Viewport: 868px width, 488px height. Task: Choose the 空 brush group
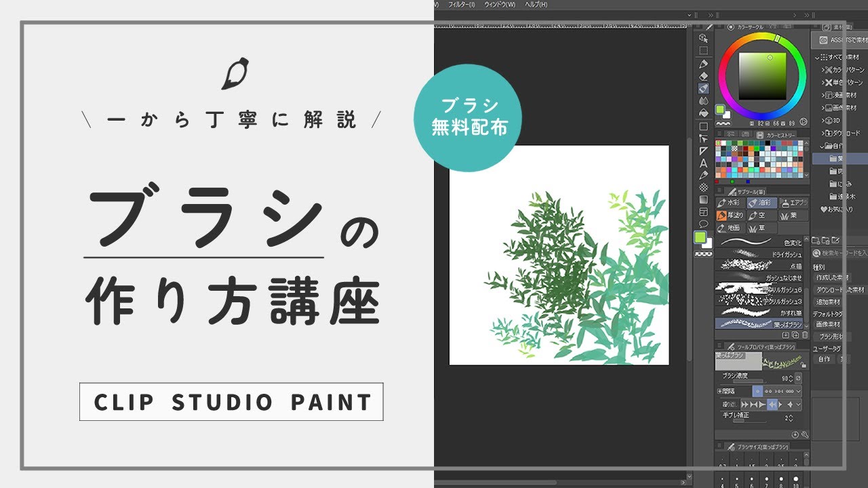pos(762,216)
